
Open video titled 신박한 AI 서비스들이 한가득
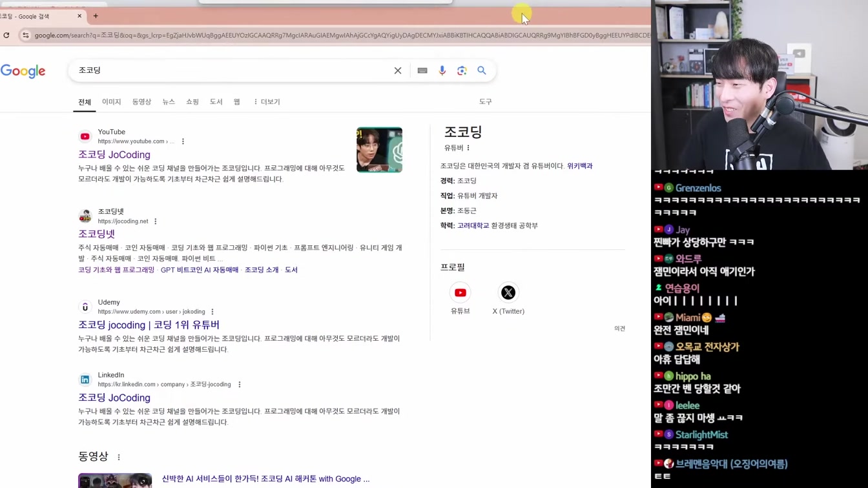pos(265,479)
